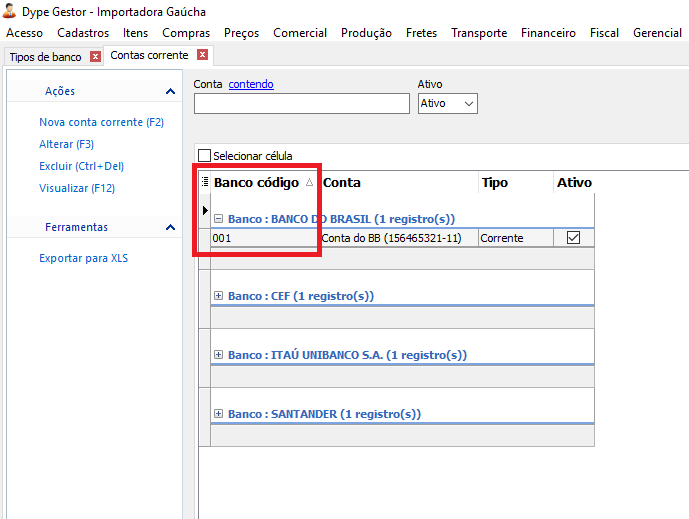Open the Compras menu
689x519 pixels.
click(186, 33)
